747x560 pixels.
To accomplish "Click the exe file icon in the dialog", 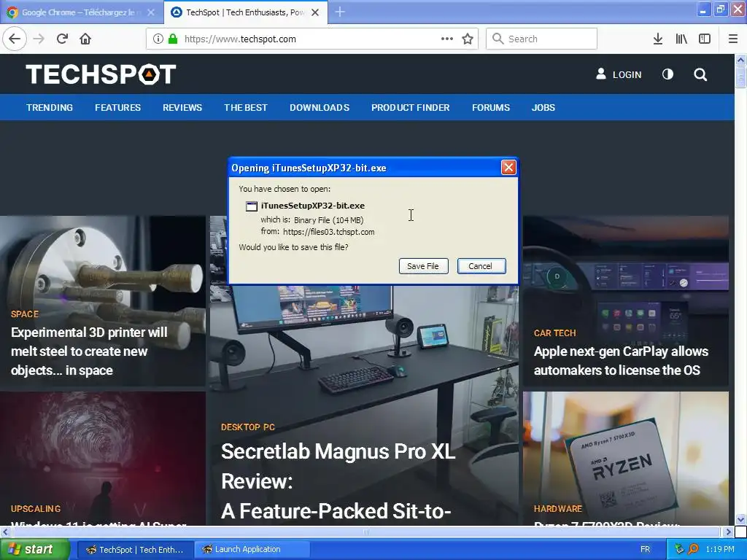I will click(252, 206).
